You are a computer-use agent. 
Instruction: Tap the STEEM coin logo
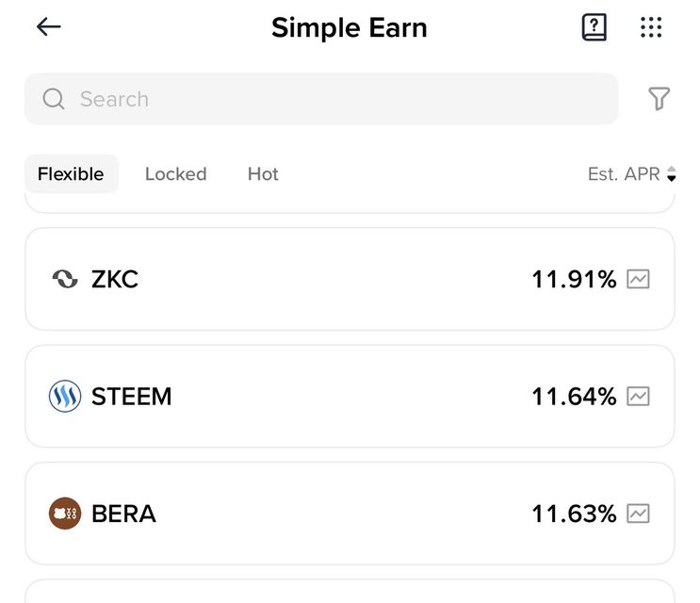pos(65,397)
